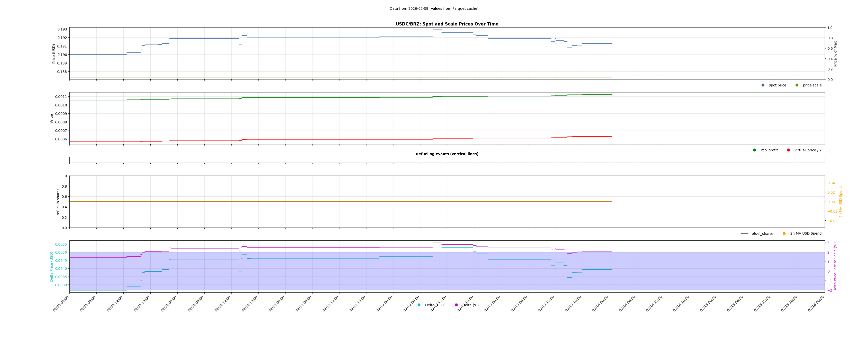Click the cyan Delta (USD) legend dot
This screenshot has height=344, width=868.
tap(419, 305)
